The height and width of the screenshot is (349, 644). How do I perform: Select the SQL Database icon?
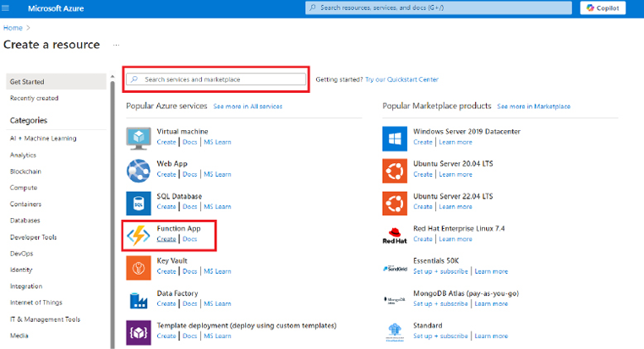138,203
